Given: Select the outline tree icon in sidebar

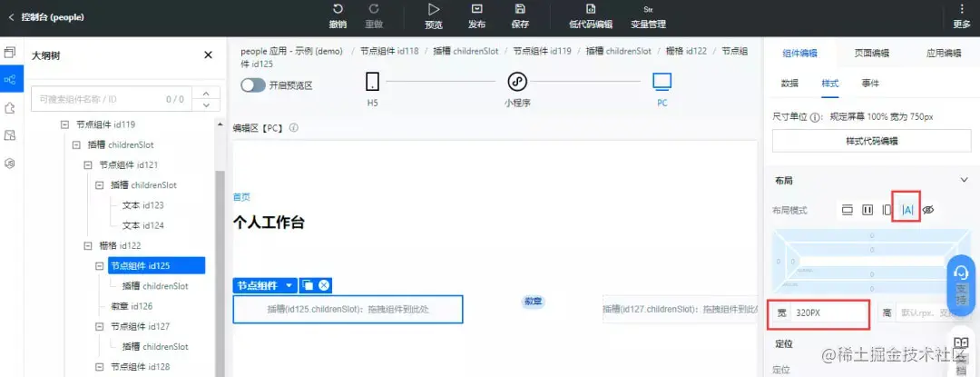Looking at the screenshot, I should click(x=9, y=79).
